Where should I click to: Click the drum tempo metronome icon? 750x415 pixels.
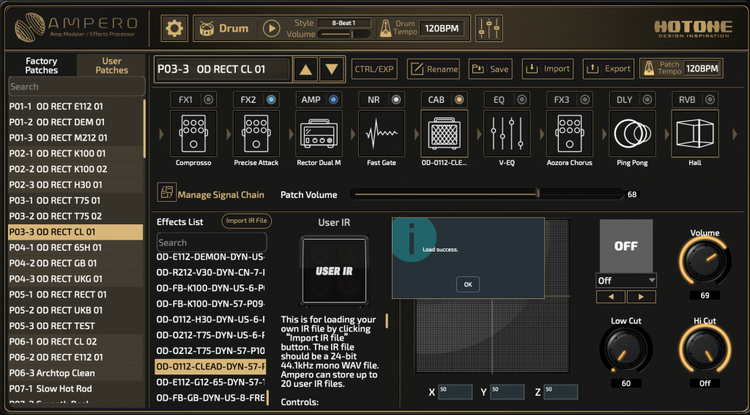[x=386, y=28]
